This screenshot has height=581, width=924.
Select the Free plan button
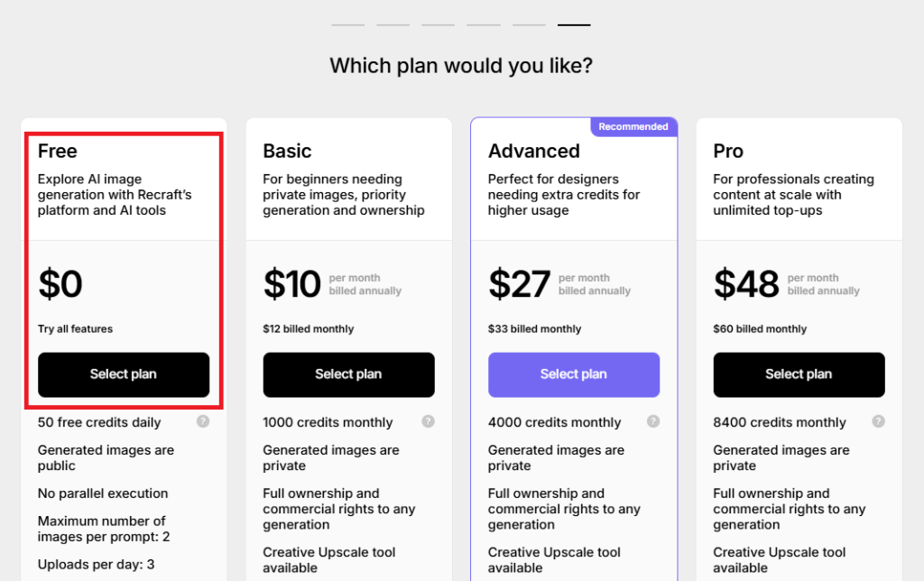pyautogui.click(x=124, y=374)
